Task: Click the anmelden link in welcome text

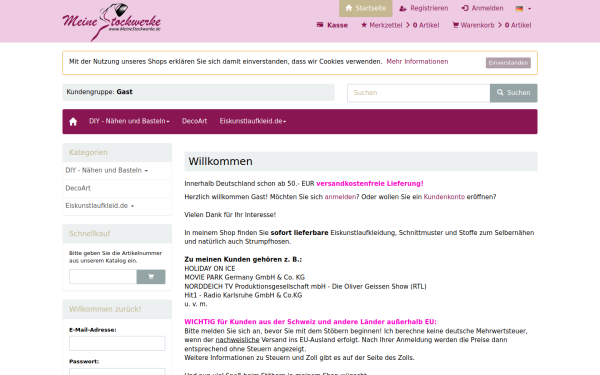Action: coord(340,197)
